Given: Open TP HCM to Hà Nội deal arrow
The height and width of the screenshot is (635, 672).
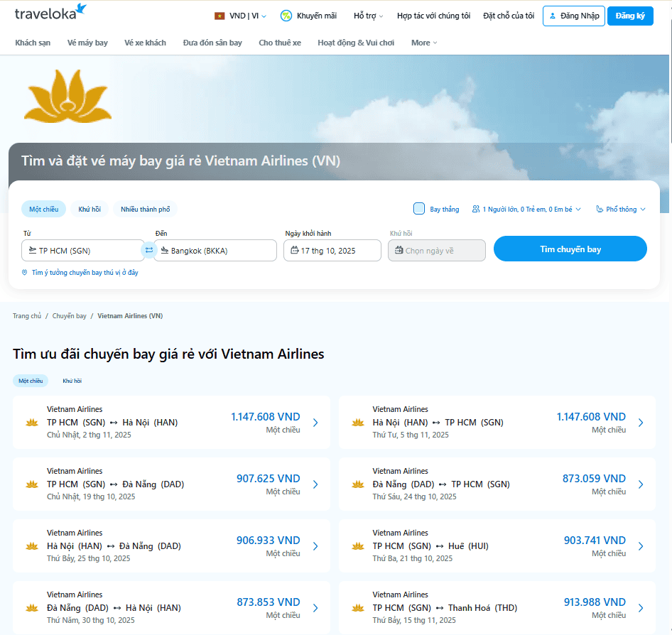Looking at the screenshot, I should tap(315, 423).
